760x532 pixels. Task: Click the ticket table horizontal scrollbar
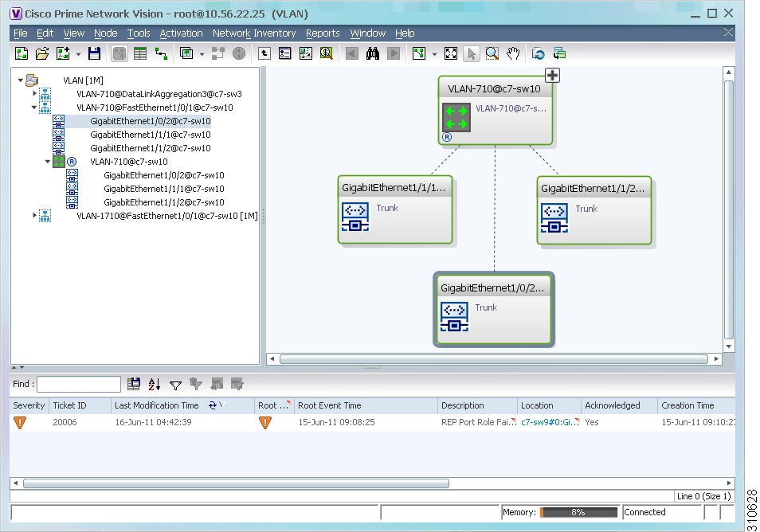[236, 483]
